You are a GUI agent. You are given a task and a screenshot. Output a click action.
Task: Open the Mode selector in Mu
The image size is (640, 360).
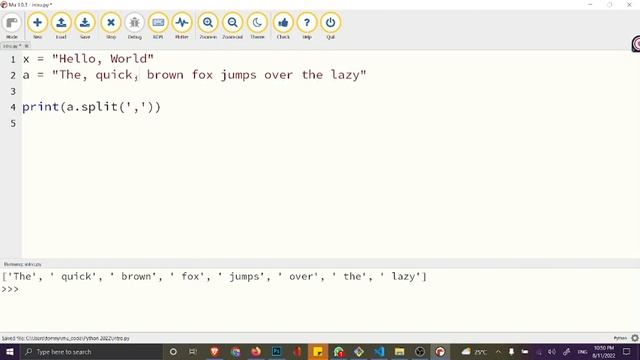12,26
